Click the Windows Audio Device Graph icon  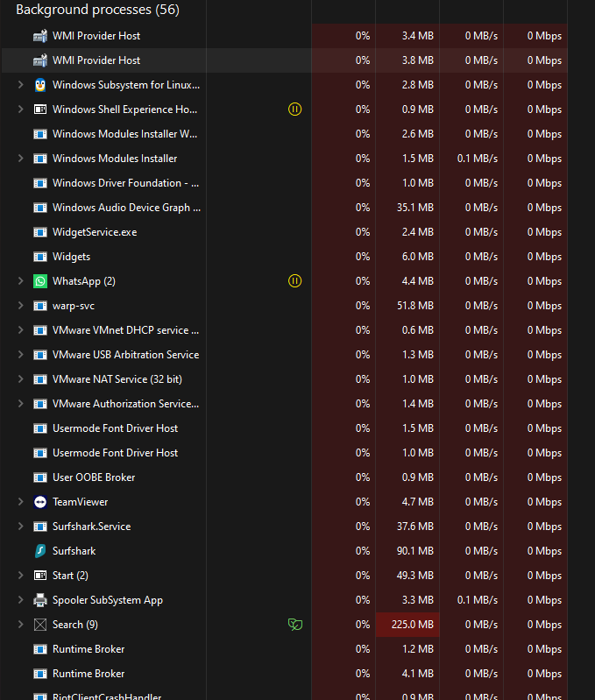tap(40, 208)
